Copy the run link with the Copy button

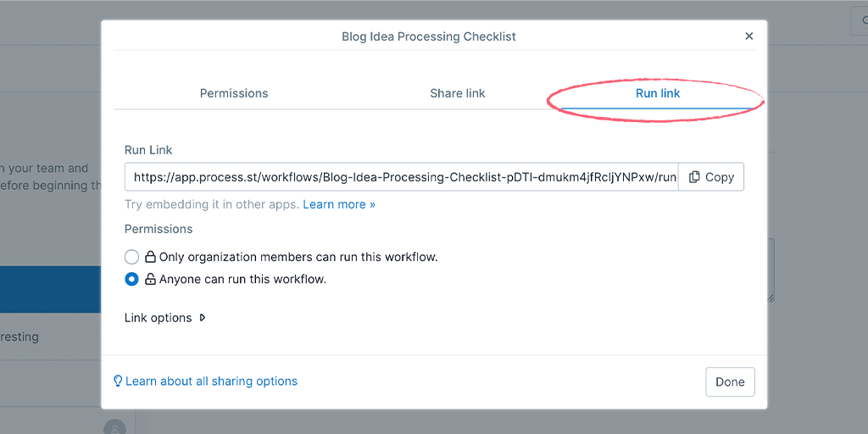click(x=711, y=177)
